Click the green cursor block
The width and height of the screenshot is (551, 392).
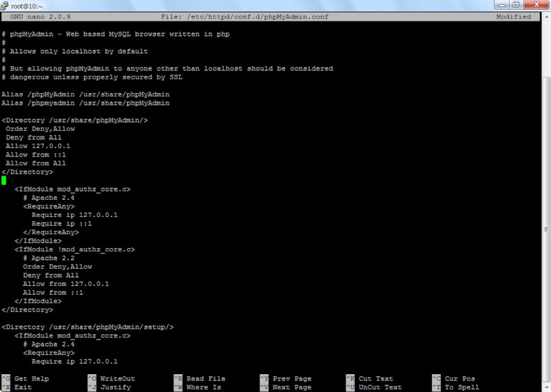click(3, 180)
